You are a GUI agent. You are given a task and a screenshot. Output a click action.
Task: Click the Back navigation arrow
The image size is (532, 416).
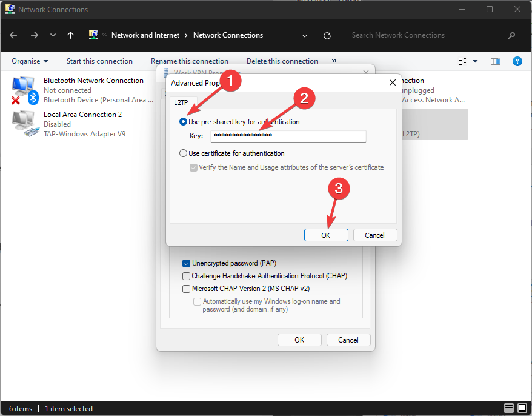coord(13,35)
